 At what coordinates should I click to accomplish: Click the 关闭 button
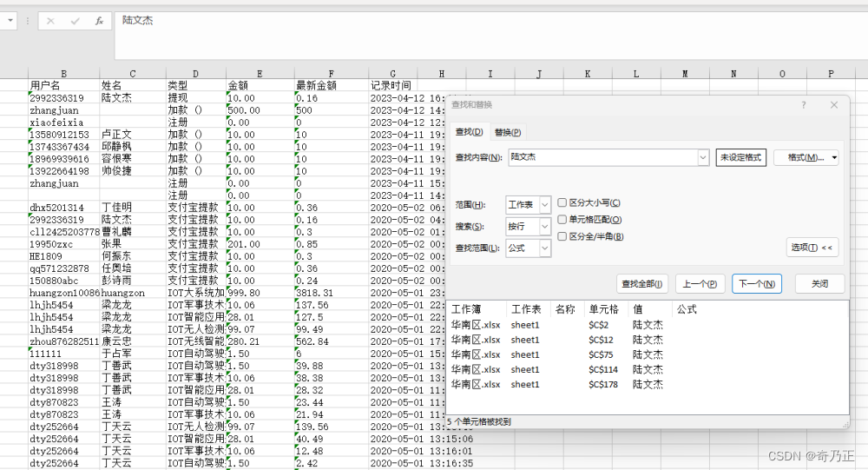pyautogui.click(x=820, y=284)
